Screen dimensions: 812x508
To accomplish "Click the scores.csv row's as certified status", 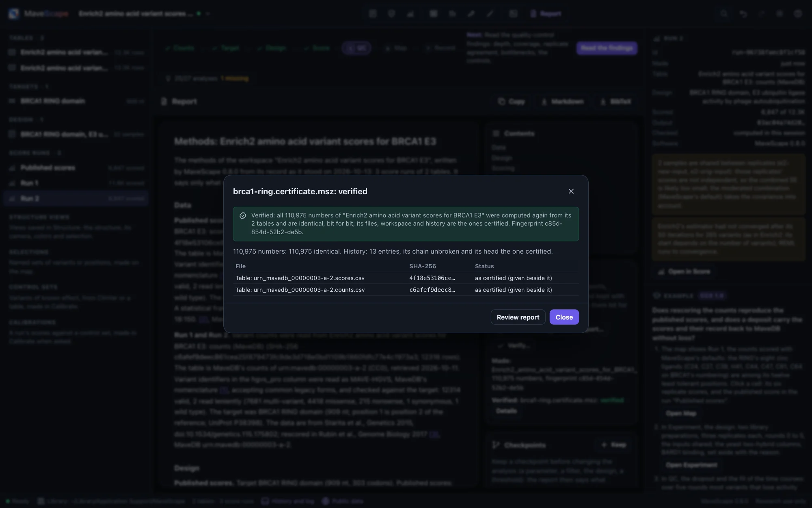I will click(513, 278).
